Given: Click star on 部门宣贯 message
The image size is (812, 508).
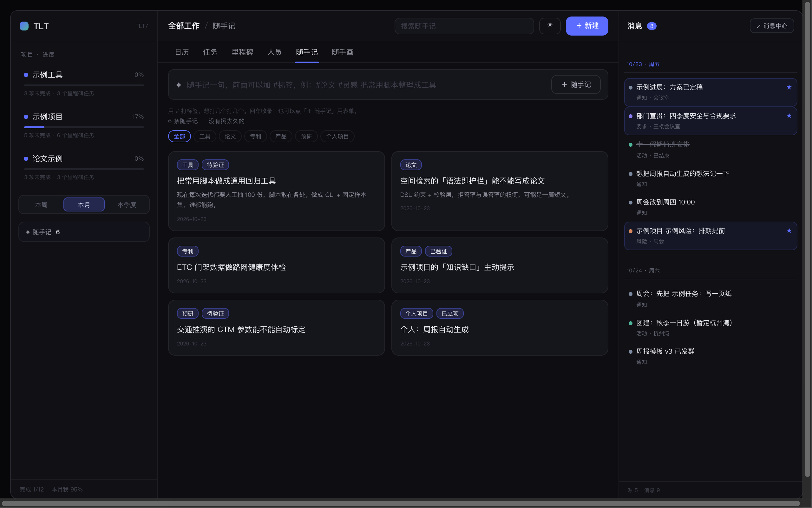Looking at the screenshot, I should 789,116.
